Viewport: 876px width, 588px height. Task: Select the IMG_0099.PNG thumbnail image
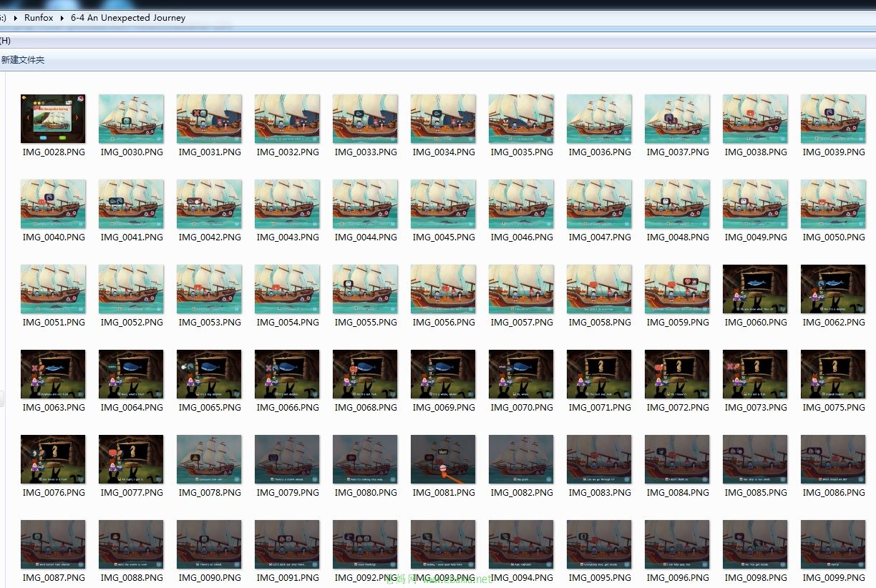833,544
